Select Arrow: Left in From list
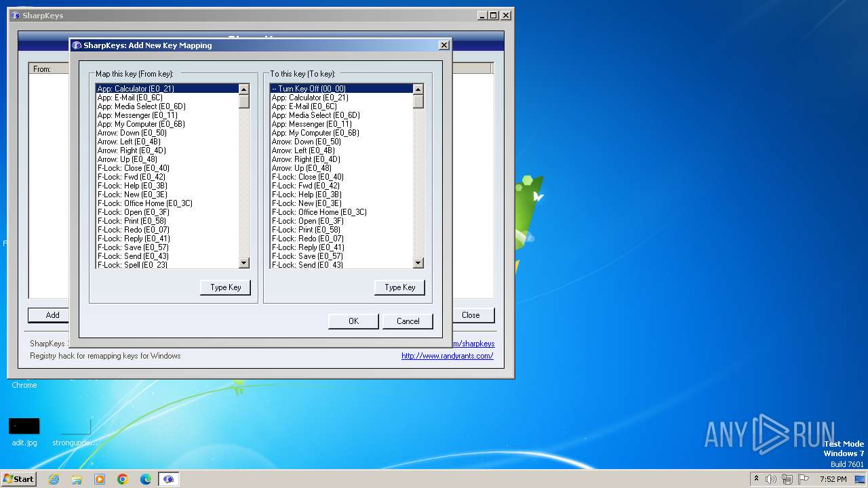This screenshot has width=868, height=488. click(x=167, y=142)
